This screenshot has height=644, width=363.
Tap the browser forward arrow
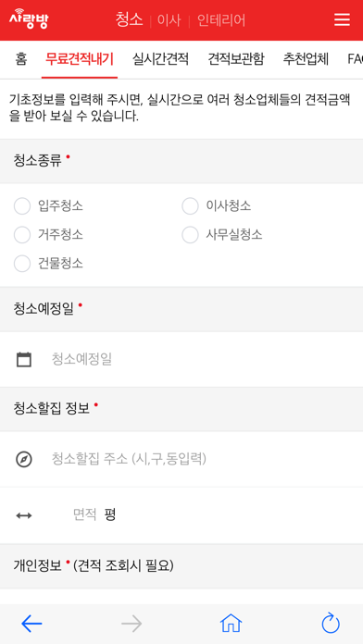131,624
